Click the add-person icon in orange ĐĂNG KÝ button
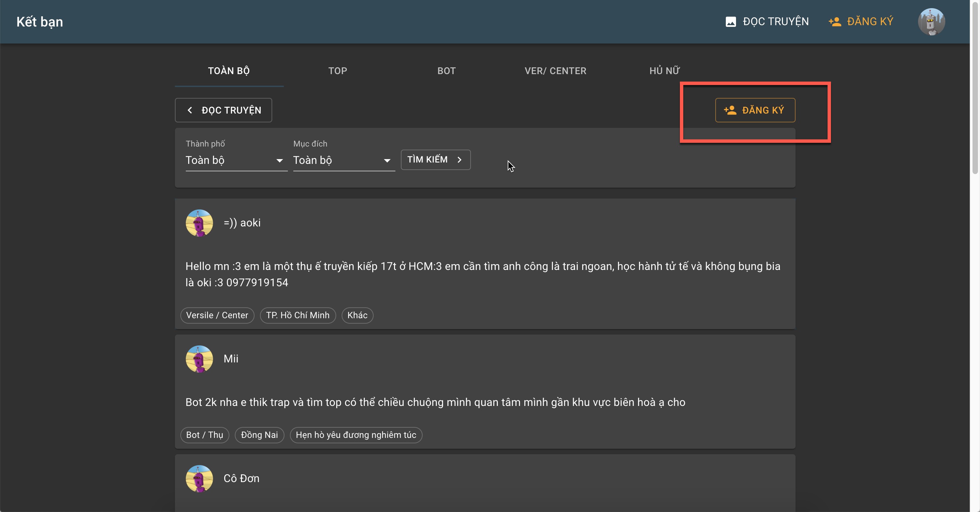The image size is (980, 512). (x=730, y=110)
